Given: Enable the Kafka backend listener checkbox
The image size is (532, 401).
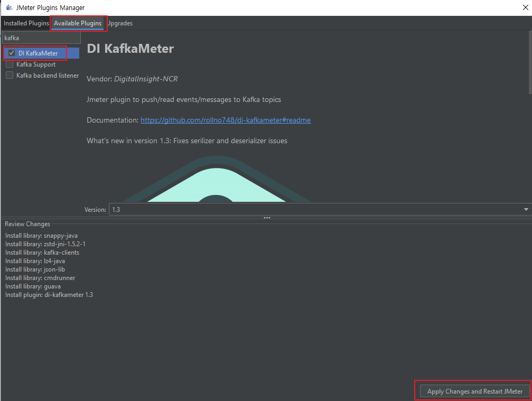Looking at the screenshot, I should 10,75.
